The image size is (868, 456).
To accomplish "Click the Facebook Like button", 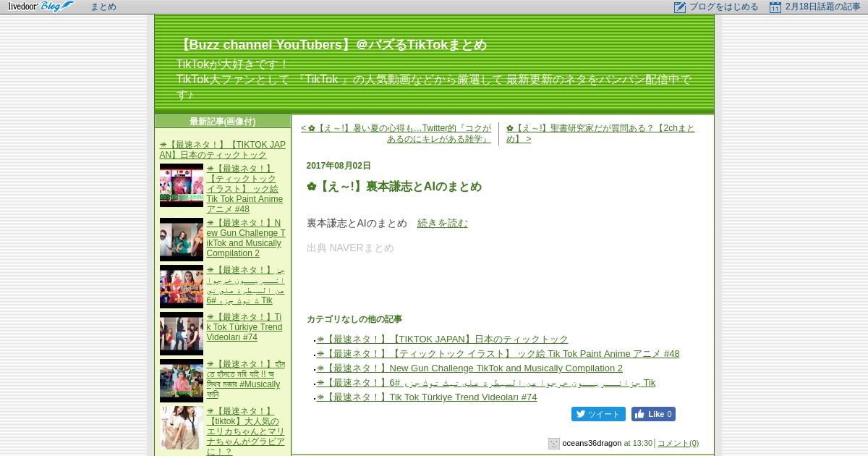I will [653, 414].
